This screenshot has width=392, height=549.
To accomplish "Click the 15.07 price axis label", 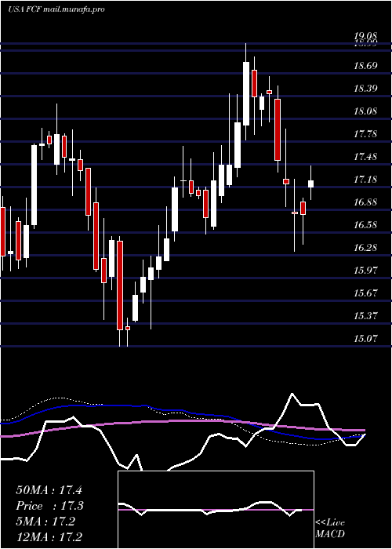I will (365, 339).
